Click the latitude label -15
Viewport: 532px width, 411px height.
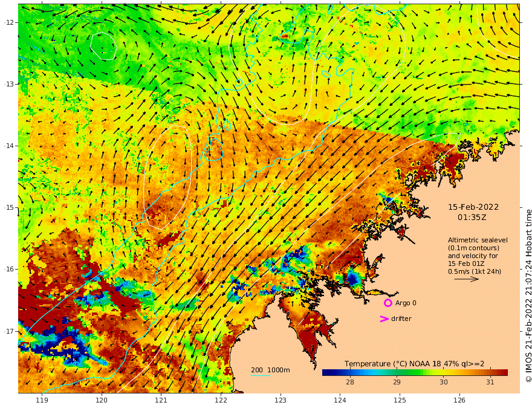(x=9, y=207)
